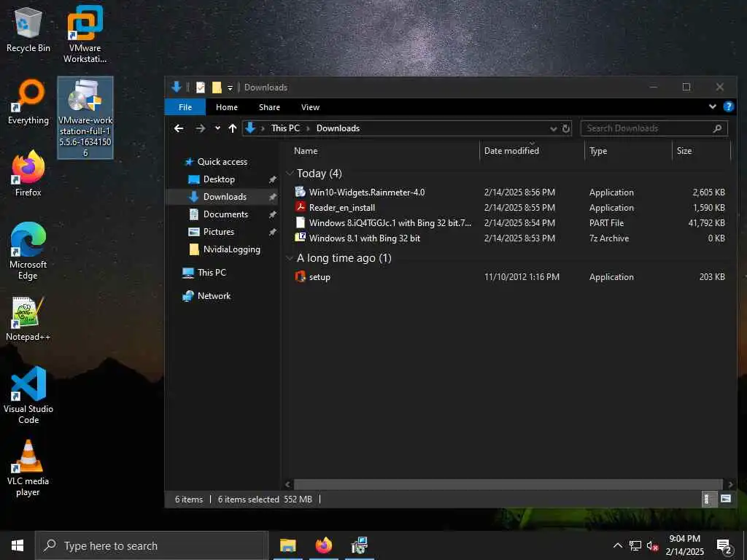Click the New folder icon in title bar

[x=217, y=87]
